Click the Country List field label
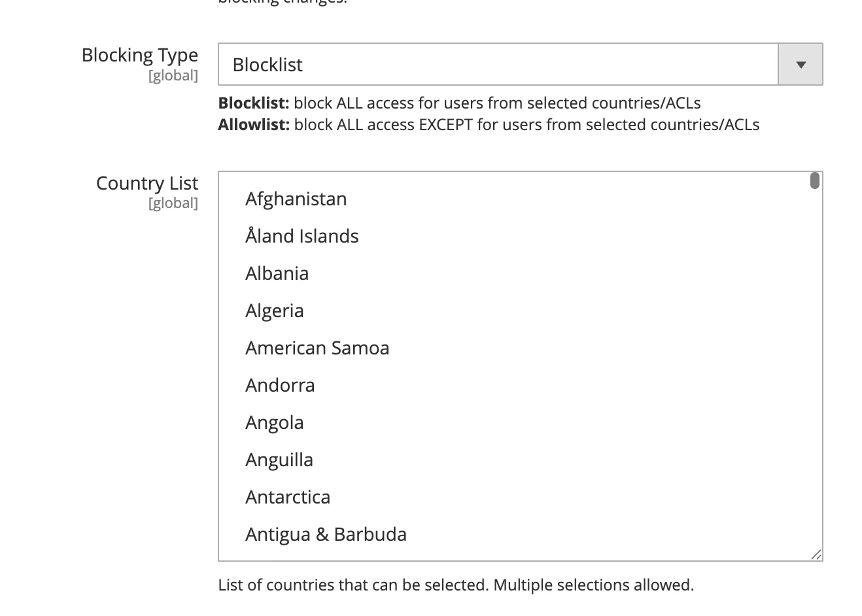862x616 pixels. [x=147, y=183]
